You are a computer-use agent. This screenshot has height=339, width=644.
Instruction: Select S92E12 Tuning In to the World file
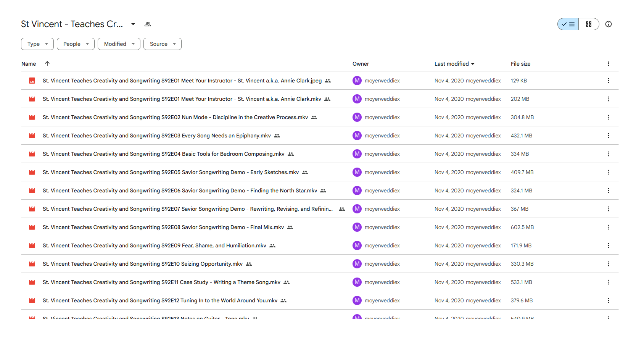click(x=320, y=300)
